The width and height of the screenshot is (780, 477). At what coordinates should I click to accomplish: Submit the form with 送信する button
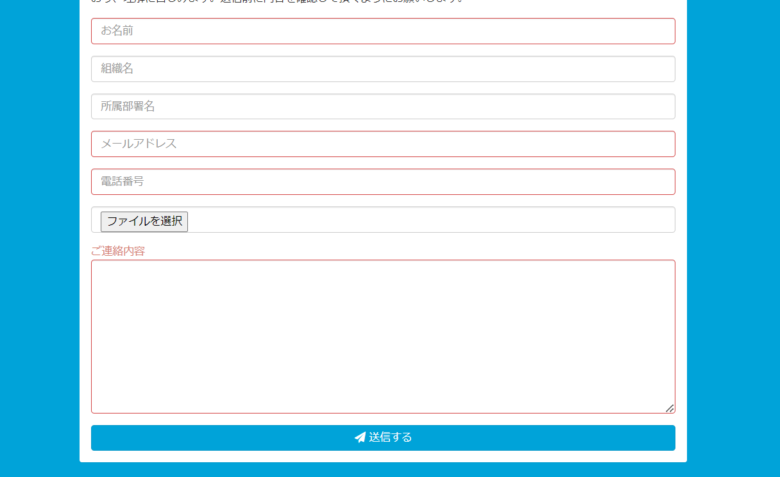[x=383, y=438]
